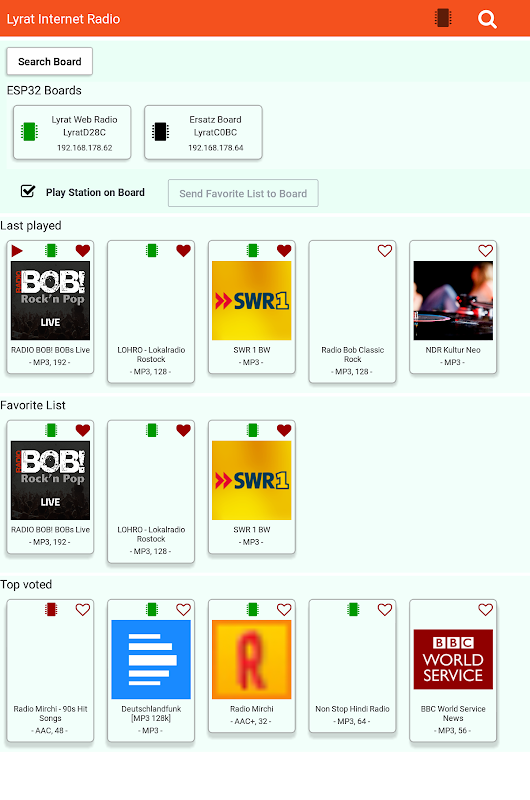Favorite the NDR Kultur Neo station
Screen dimensions: 530x800
point(486,251)
